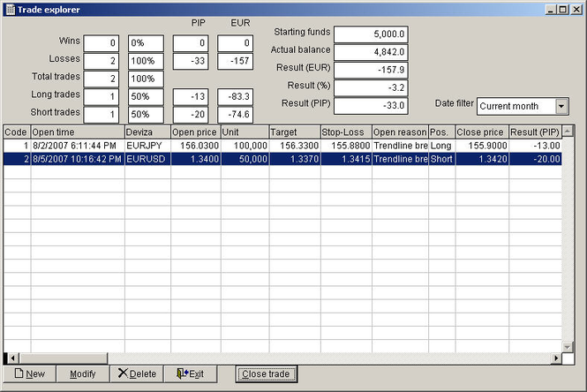
Task: Click the Losses PIP field -33
Action: point(191,61)
